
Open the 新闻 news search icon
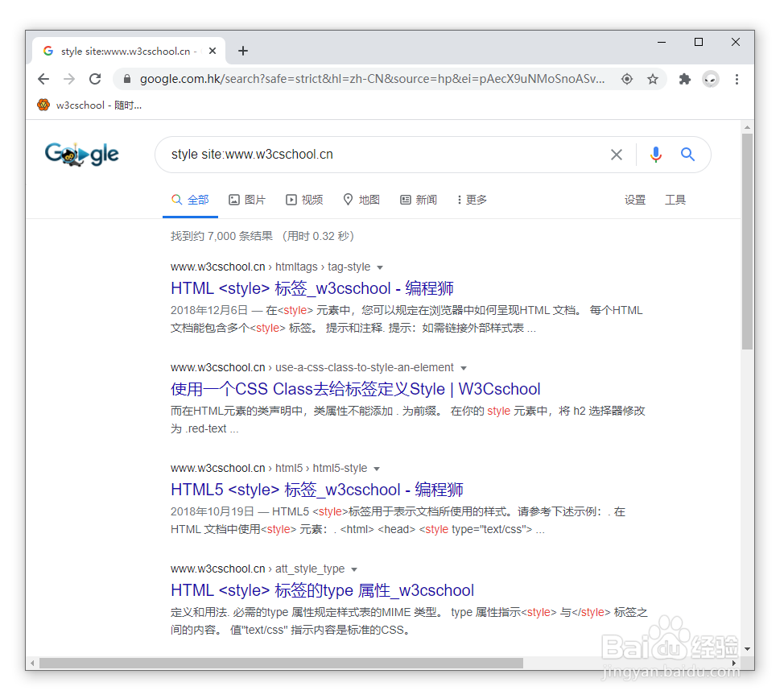404,199
